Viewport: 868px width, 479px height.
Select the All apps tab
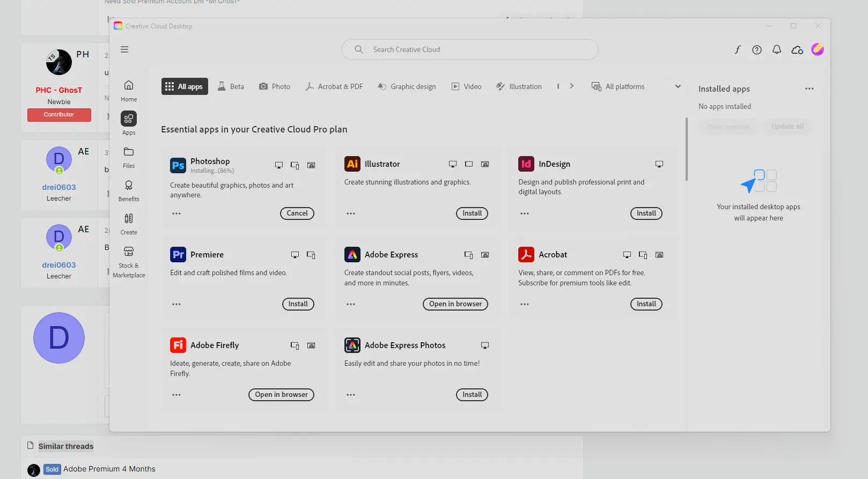coord(185,86)
